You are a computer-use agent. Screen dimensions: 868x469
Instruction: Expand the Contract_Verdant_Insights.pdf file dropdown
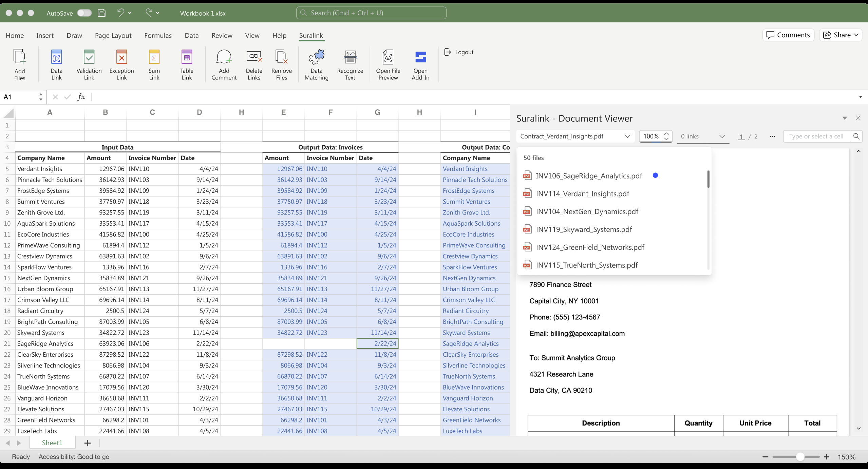tap(627, 136)
